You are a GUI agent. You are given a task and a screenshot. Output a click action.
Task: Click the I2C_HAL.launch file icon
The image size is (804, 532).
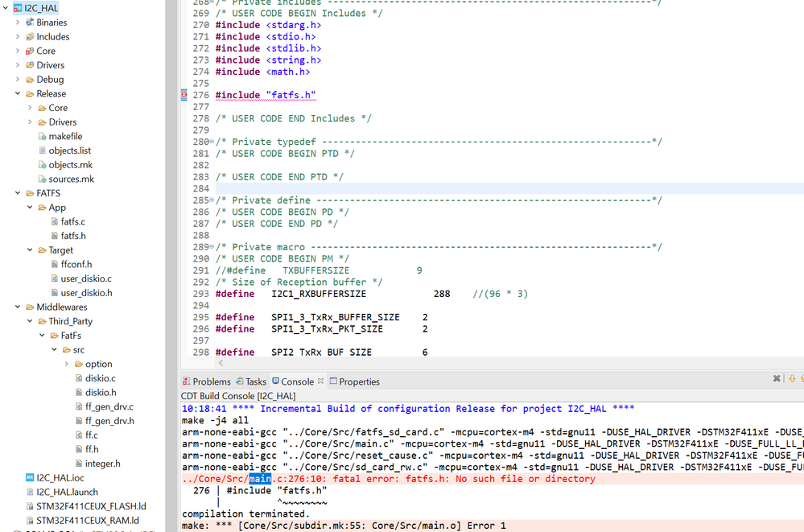(30, 492)
